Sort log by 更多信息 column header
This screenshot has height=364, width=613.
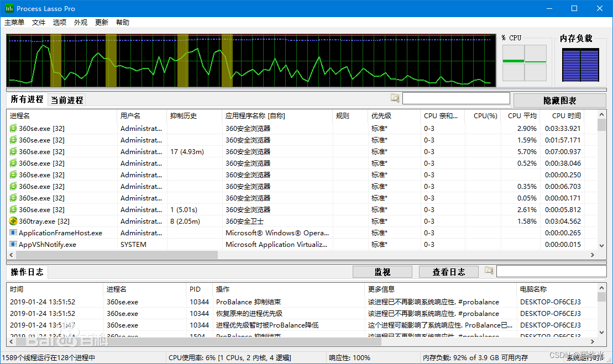440,289
